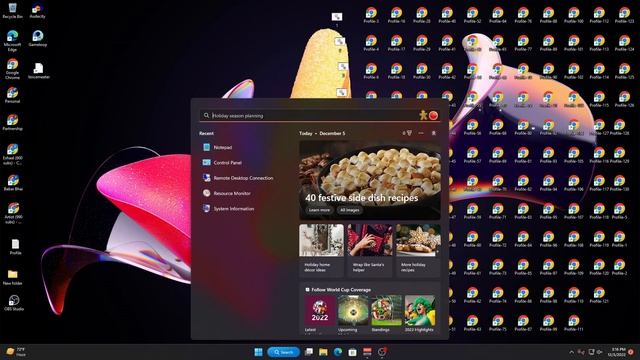
Task: Click the red circle icon beside search box
Action: coord(433,116)
